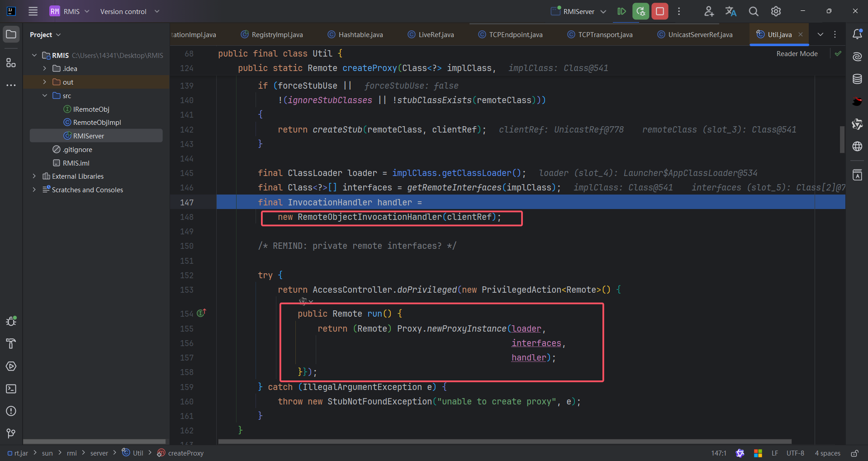Switch to TCPEndpoint.java tab
The width and height of the screenshot is (868, 461).
[x=510, y=34]
